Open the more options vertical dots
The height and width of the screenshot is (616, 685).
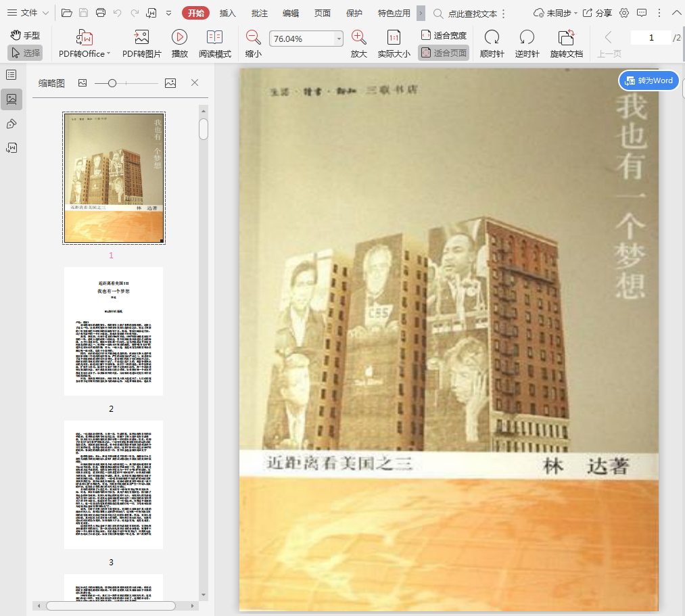(659, 13)
